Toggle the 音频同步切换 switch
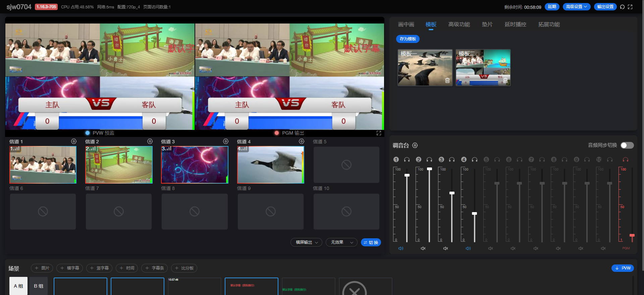The width and height of the screenshot is (644, 295). click(627, 145)
